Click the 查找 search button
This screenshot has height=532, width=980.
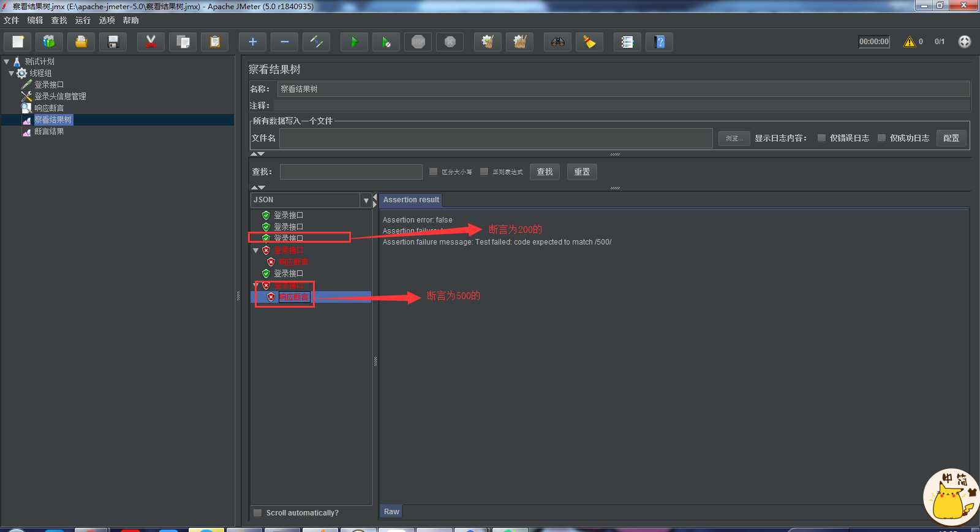pos(545,172)
